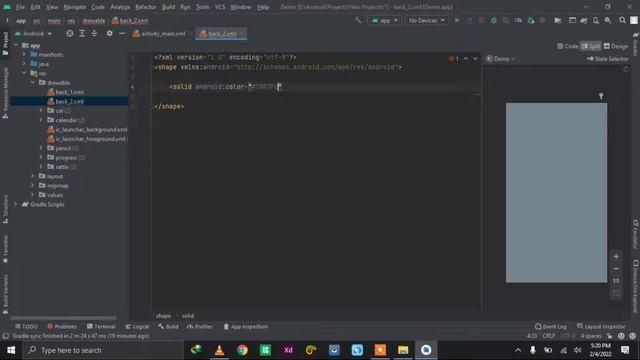Open the Demo theme dropdown in preview
This screenshot has height=360, width=640.
click(x=500, y=59)
